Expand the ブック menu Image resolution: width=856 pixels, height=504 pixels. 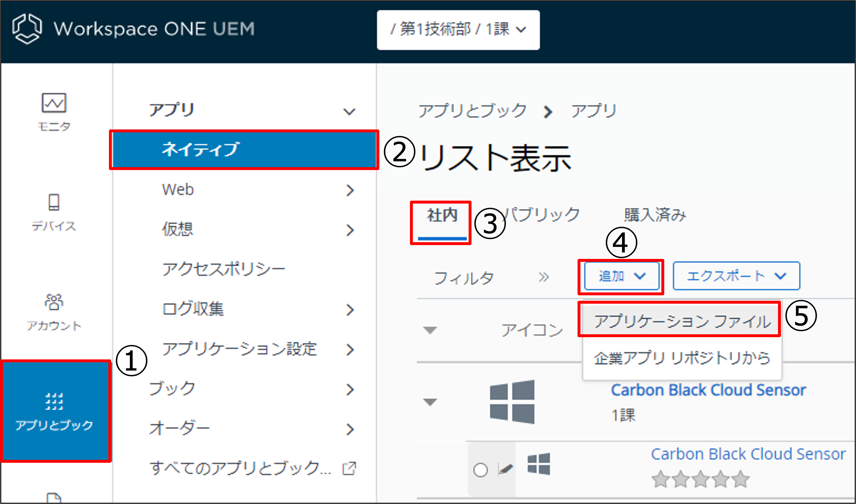click(350, 390)
